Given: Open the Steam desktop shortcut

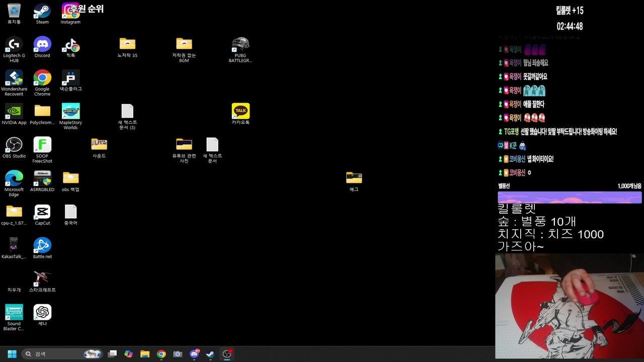Looking at the screenshot, I should click(x=42, y=14).
